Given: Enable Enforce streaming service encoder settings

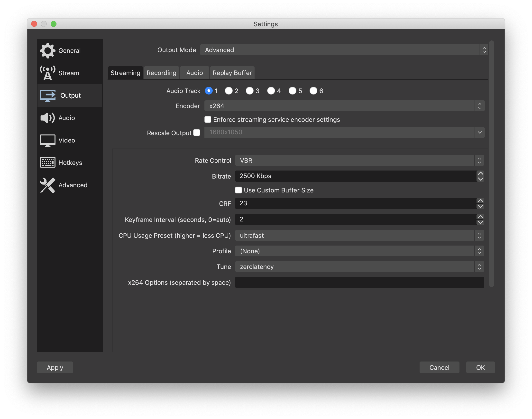Looking at the screenshot, I should [208, 119].
